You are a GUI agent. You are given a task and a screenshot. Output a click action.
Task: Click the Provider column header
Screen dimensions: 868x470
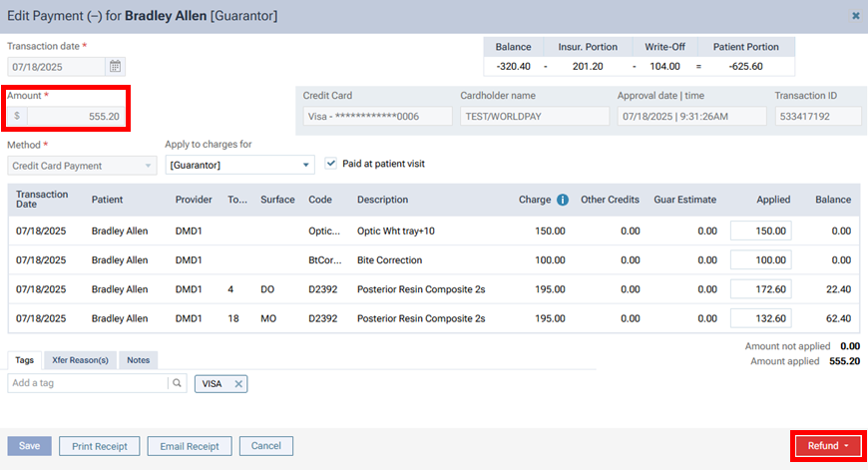pos(194,200)
